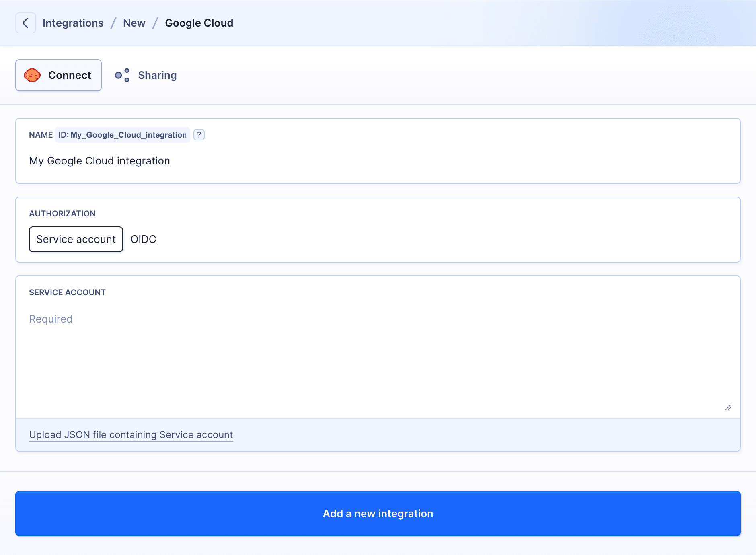Screen dimensions: 756x555
Task: Go back using the left chevron button
Action: click(x=26, y=23)
